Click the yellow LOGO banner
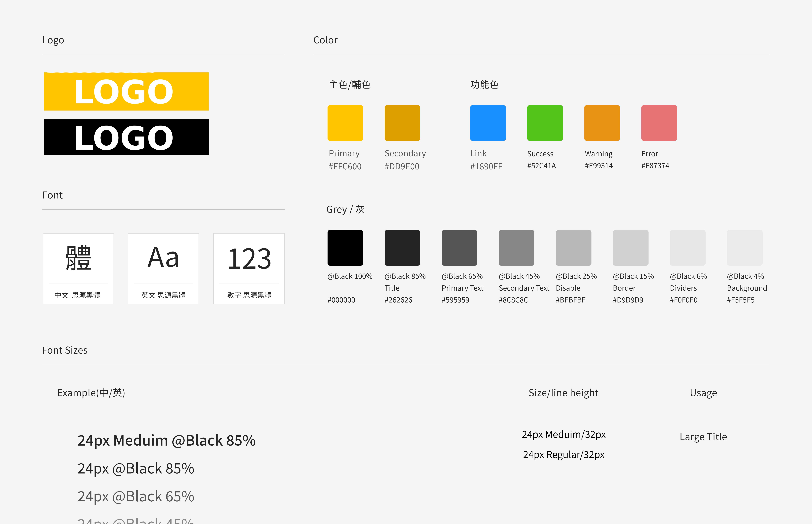Screen dimensions: 812x524 [x=126, y=91]
